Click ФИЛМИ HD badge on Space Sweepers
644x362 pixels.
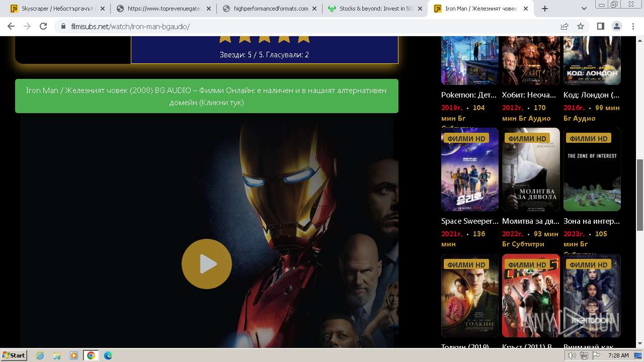point(466,138)
